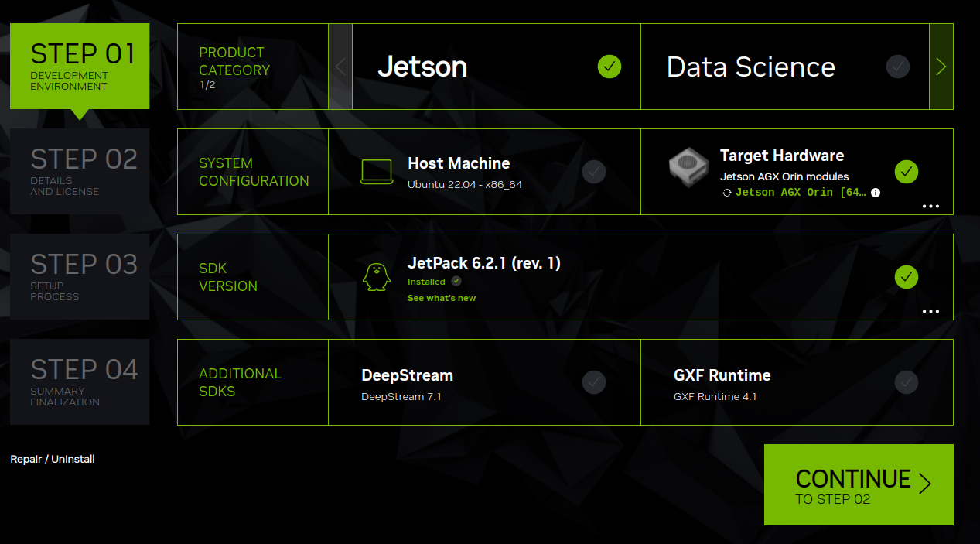Select the Data Science category checkmark

coord(897,67)
